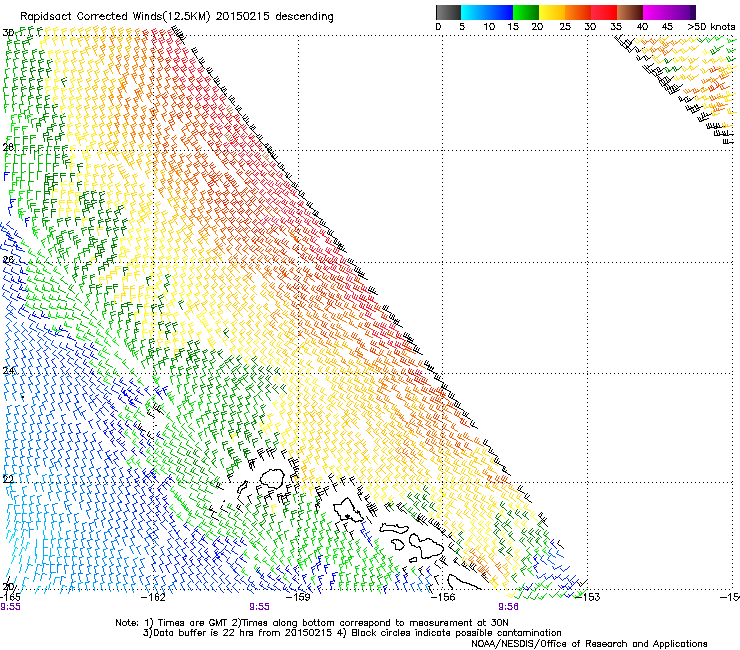Click the latitude label '24'

click(x=8, y=371)
